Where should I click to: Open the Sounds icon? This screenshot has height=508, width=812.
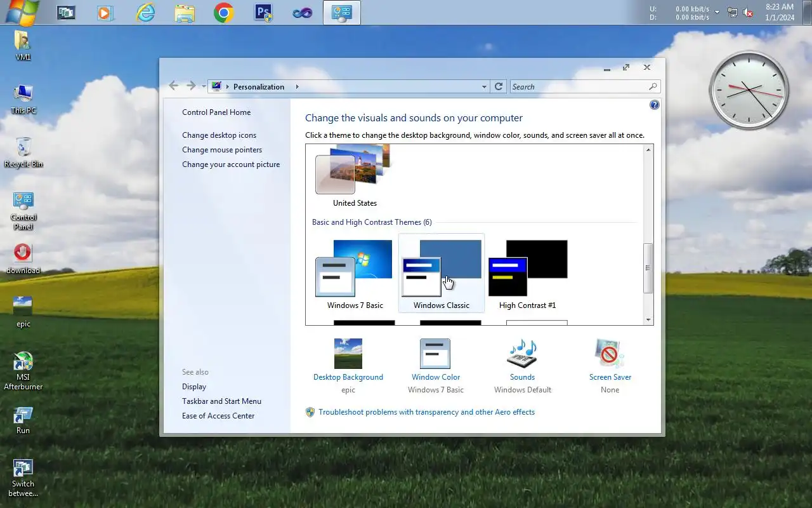click(x=522, y=354)
